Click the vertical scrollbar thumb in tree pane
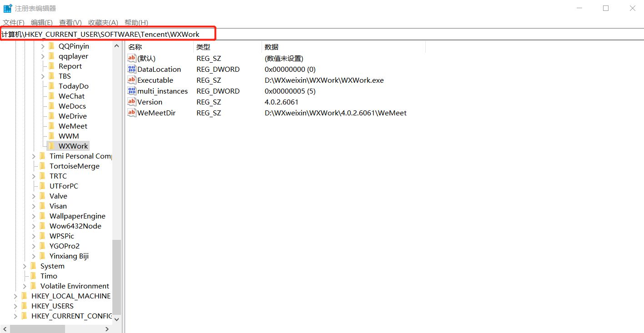The height and width of the screenshot is (333, 644). point(117,276)
